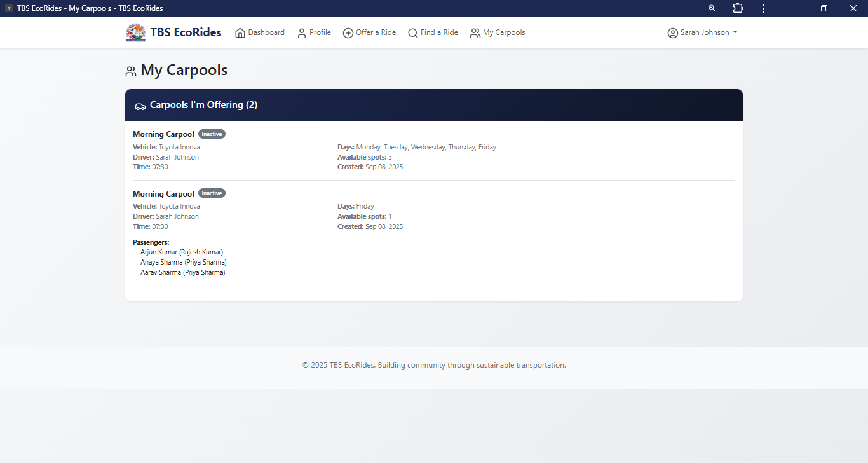Click the Offer a Ride plus icon
868x463 pixels.
click(x=348, y=33)
